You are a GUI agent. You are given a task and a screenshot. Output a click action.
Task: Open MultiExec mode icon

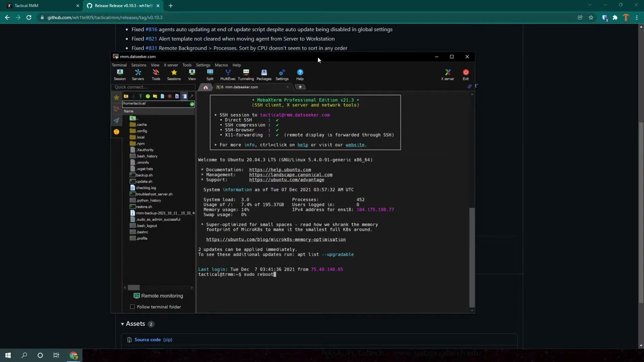(228, 74)
